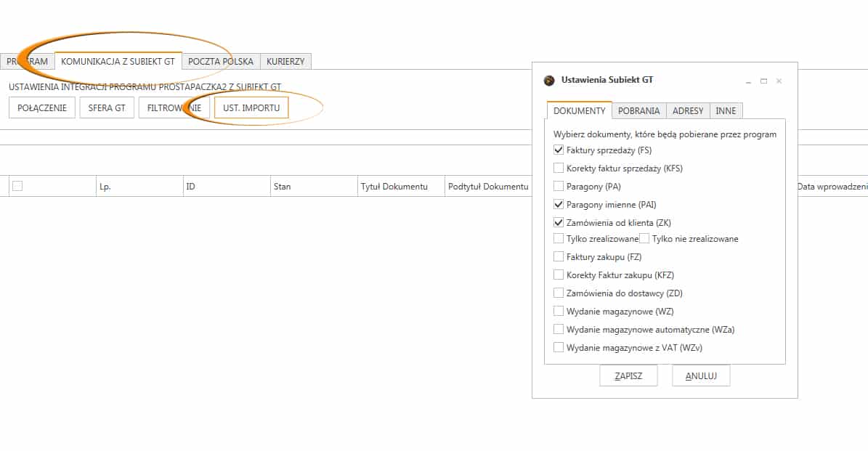Close the Ustawienia Subiekt GT dialog
The image size is (868, 451).
779,81
